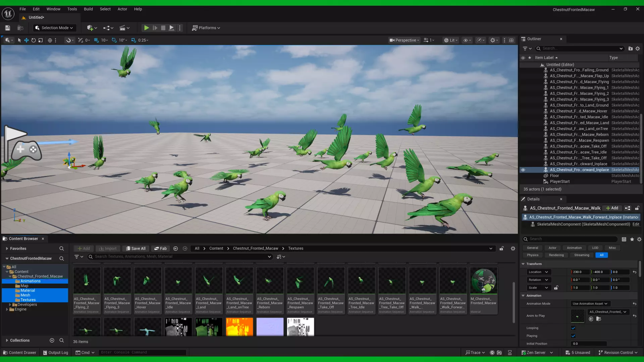Open the Content Browser settings gear
The height and width of the screenshot is (362, 644).
(513, 248)
